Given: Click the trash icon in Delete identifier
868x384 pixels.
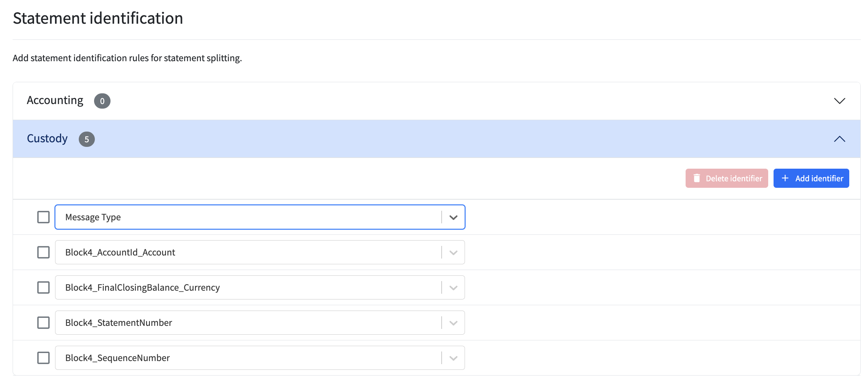Looking at the screenshot, I should point(697,178).
